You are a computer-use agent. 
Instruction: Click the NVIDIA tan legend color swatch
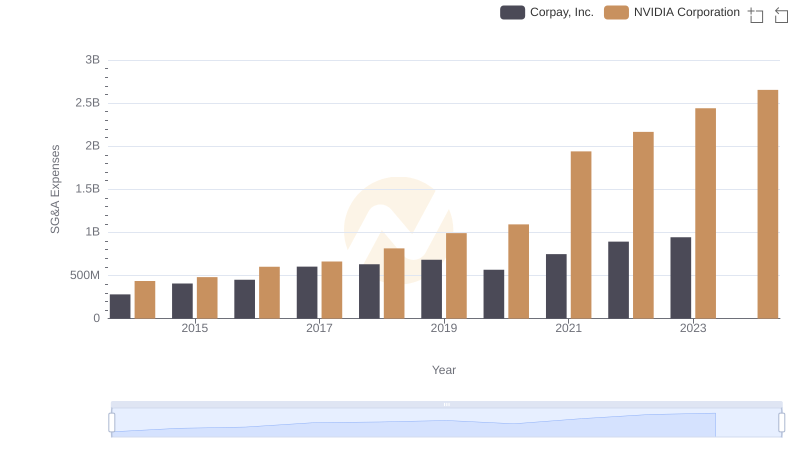(616, 12)
